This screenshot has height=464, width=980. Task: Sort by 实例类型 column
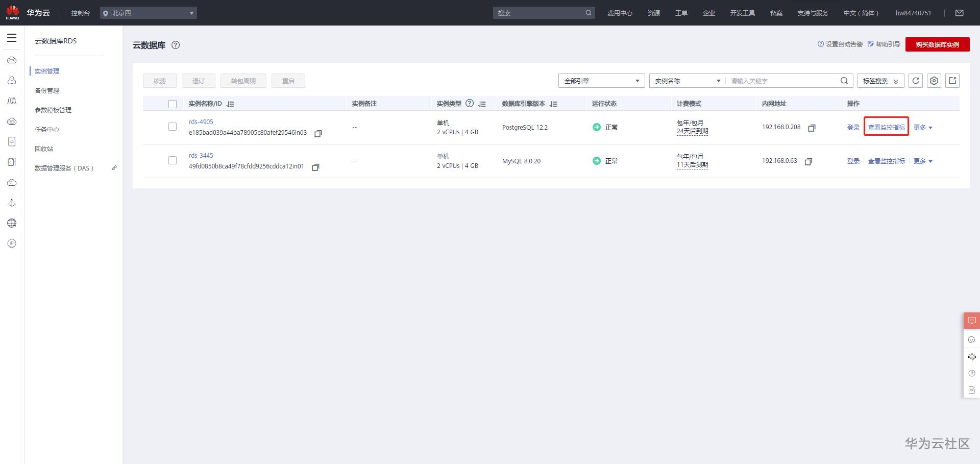(x=482, y=104)
